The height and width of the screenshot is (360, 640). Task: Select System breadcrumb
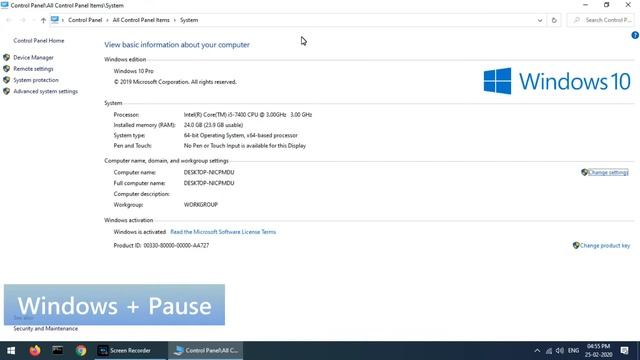(189, 20)
